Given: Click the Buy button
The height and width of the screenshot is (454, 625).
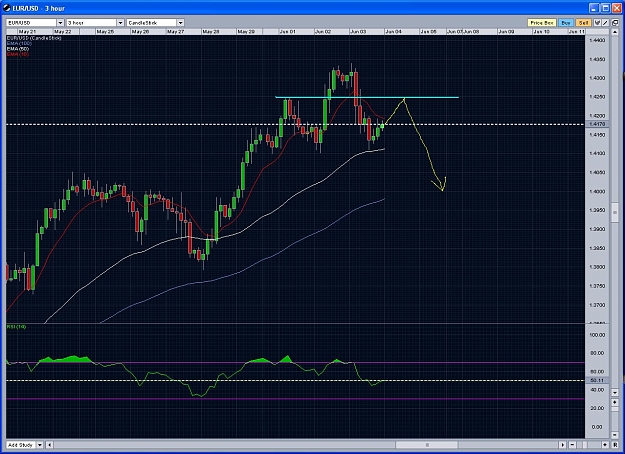Looking at the screenshot, I should point(566,23).
